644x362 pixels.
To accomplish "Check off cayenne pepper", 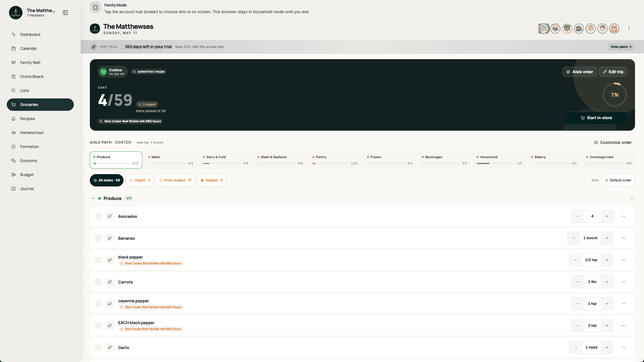I will pyautogui.click(x=98, y=304).
